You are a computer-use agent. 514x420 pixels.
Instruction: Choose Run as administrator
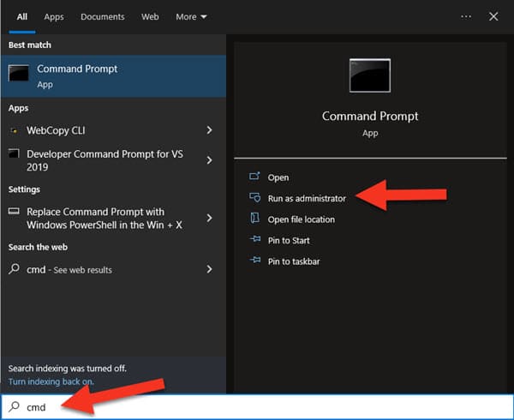click(x=307, y=199)
